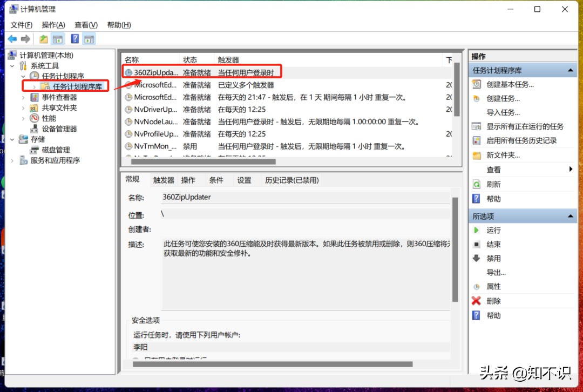Expand the 事件查看器 tree node
Screen dimensions: 583x392
pyautogui.click(x=23, y=97)
